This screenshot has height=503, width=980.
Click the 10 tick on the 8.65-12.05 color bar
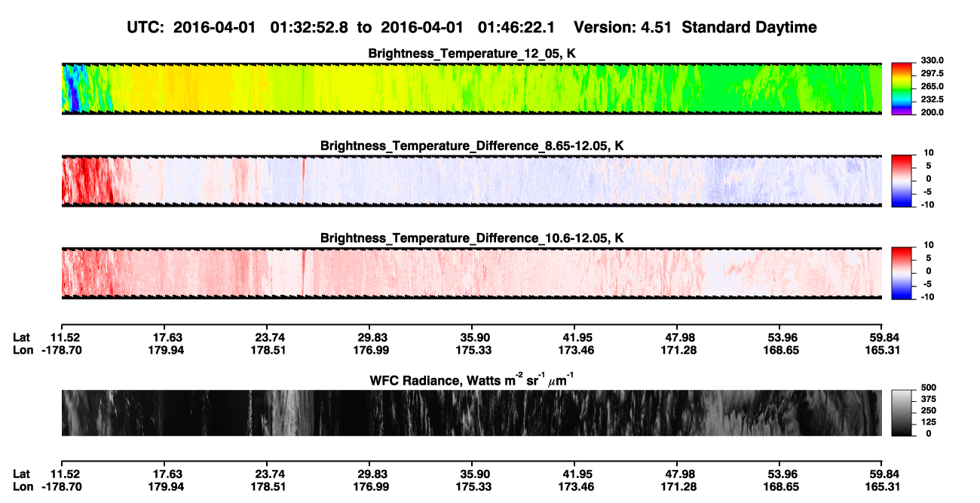pyautogui.click(x=928, y=152)
